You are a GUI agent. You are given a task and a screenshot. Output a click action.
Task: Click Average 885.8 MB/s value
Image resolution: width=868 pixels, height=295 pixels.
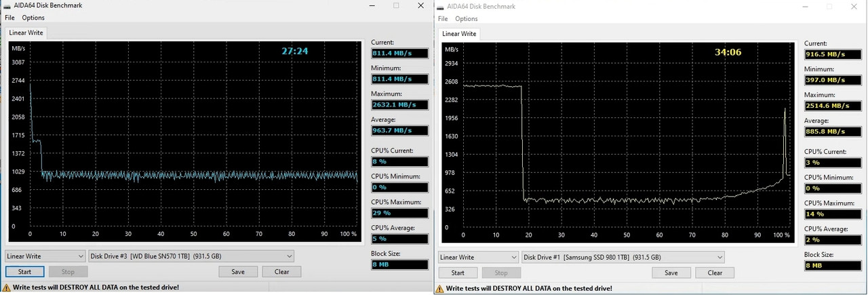tap(833, 132)
